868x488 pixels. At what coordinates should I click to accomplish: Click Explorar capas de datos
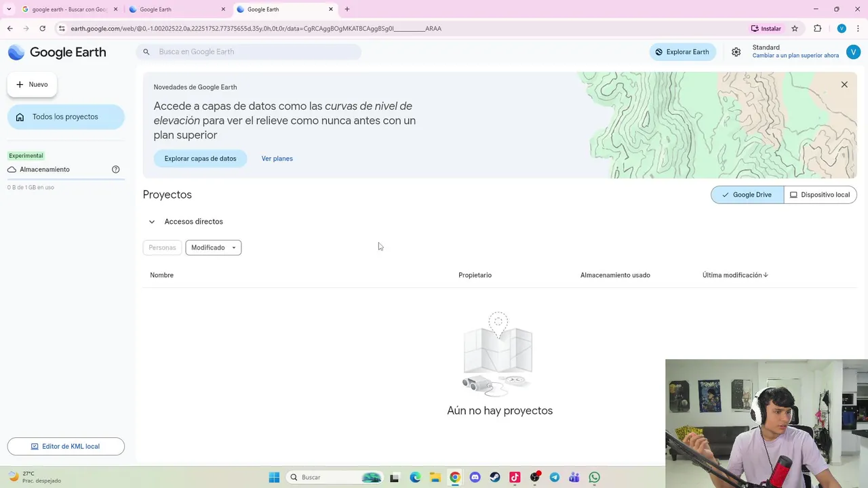coord(200,159)
